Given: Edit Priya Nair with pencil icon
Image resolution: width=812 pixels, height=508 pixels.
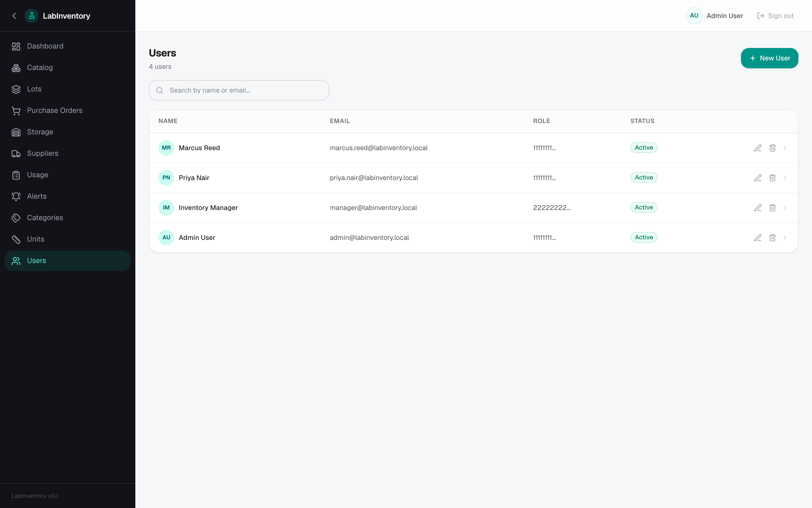Looking at the screenshot, I should click(758, 178).
